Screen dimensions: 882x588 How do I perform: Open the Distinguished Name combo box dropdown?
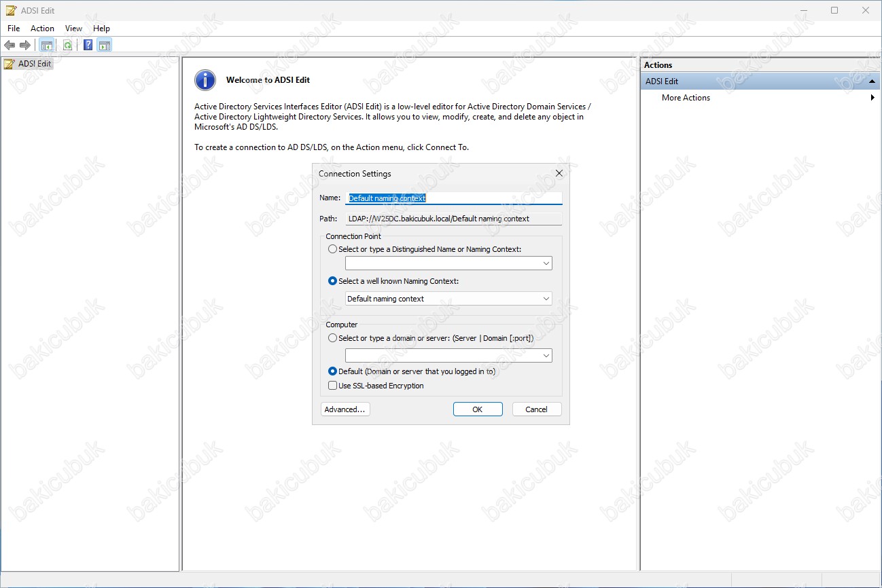tap(546, 263)
